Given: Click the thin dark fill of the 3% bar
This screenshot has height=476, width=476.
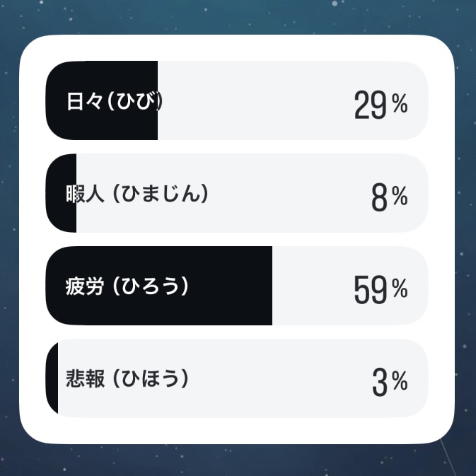Looking at the screenshot, I should pos(52,378).
